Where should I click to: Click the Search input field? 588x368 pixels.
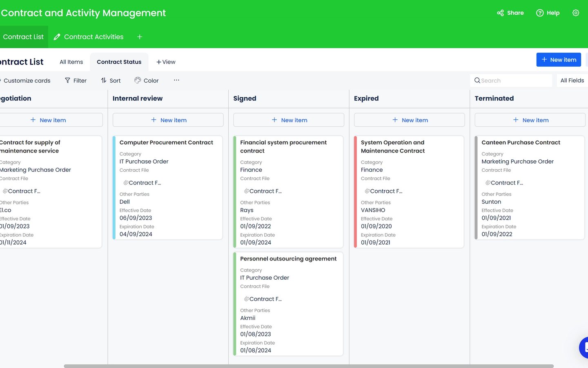point(511,81)
